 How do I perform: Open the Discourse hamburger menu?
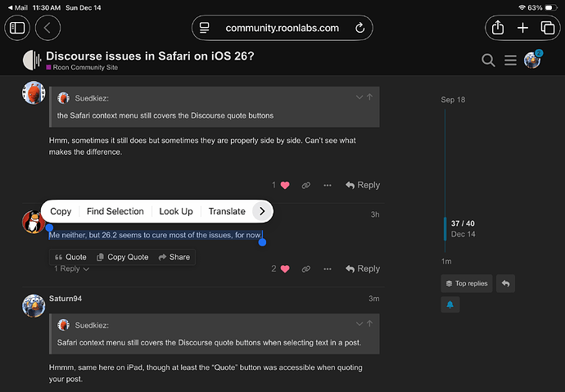510,60
